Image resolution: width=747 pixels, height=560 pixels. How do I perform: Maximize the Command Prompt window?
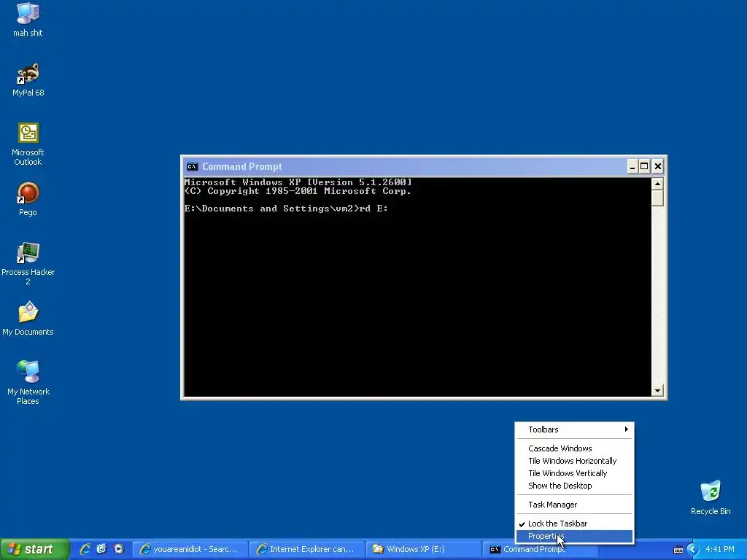tap(644, 167)
